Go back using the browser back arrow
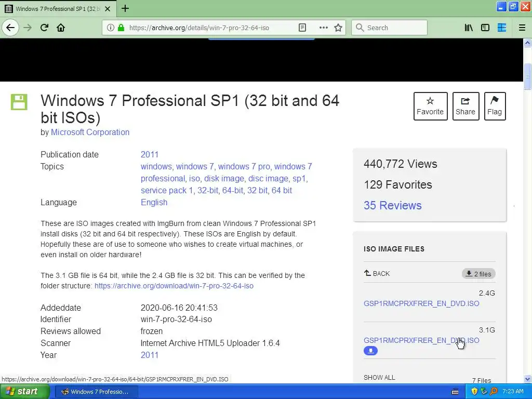 coord(10,28)
